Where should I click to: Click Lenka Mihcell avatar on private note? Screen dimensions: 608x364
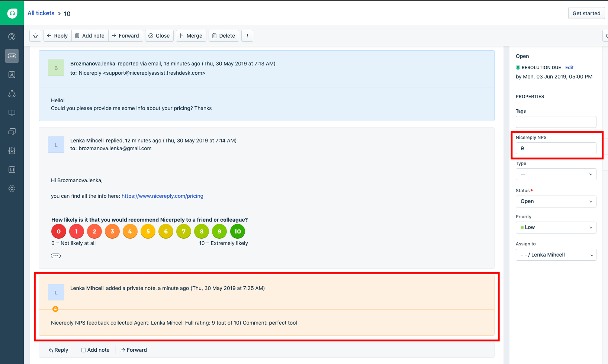[56, 292]
